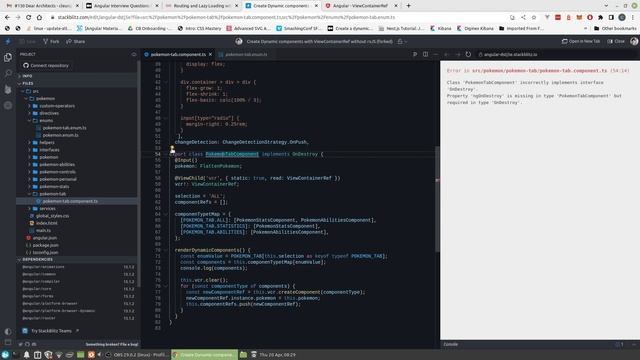This screenshot has height=360, width=640.
Task: Open global_styles.css file
Action: [x=49, y=216]
